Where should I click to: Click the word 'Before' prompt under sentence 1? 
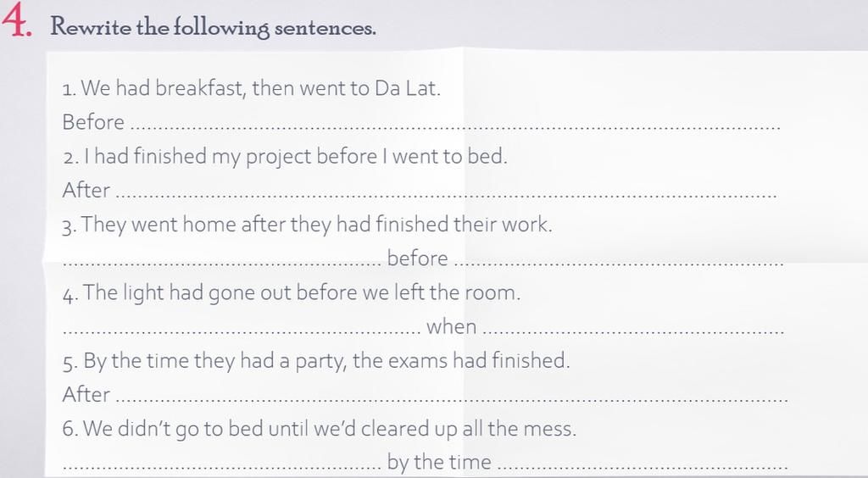pyautogui.click(x=93, y=122)
